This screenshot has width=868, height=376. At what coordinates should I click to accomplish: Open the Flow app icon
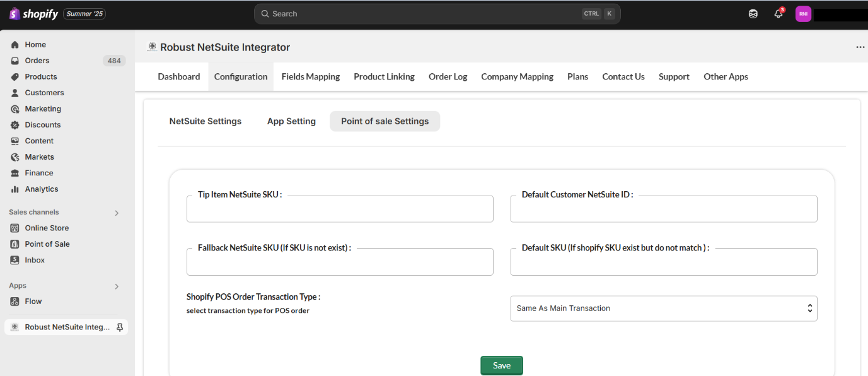click(x=15, y=302)
